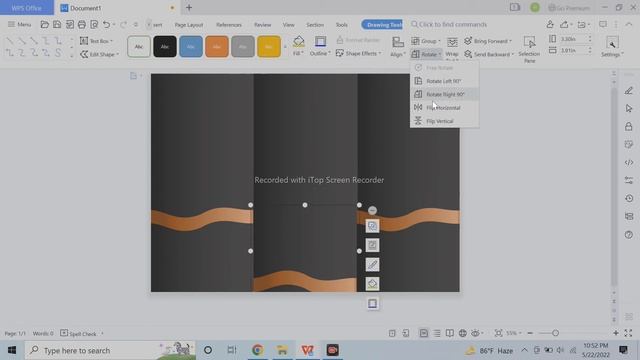
Task: Click the 'Click to find commands' search box
Action: (x=449, y=24)
